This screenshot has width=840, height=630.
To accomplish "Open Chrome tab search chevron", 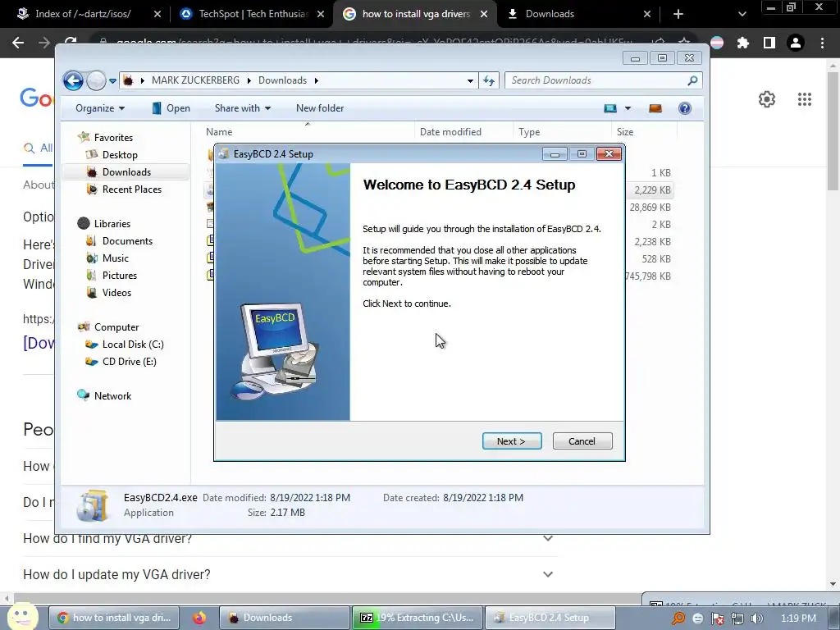I will (742, 14).
